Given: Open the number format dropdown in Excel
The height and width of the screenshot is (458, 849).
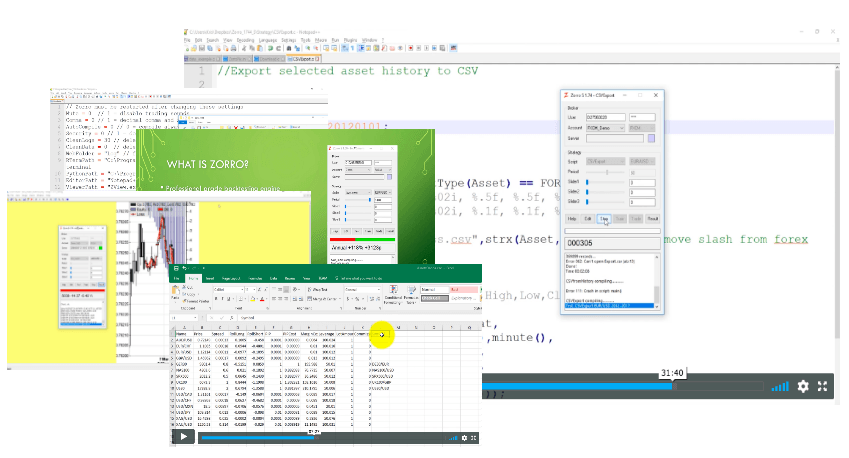Looking at the screenshot, I should point(362,290).
